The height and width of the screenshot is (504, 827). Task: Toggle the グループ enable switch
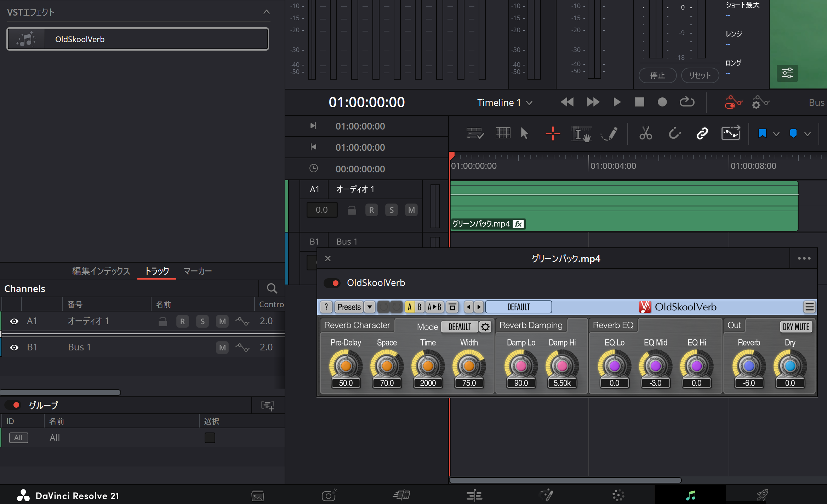click(x=13, y=405)
